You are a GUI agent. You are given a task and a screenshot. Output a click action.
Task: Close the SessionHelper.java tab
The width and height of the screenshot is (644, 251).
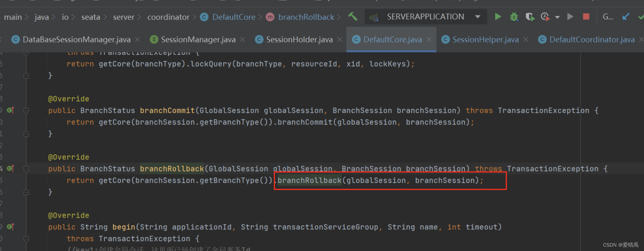click(x=526, y=39)
